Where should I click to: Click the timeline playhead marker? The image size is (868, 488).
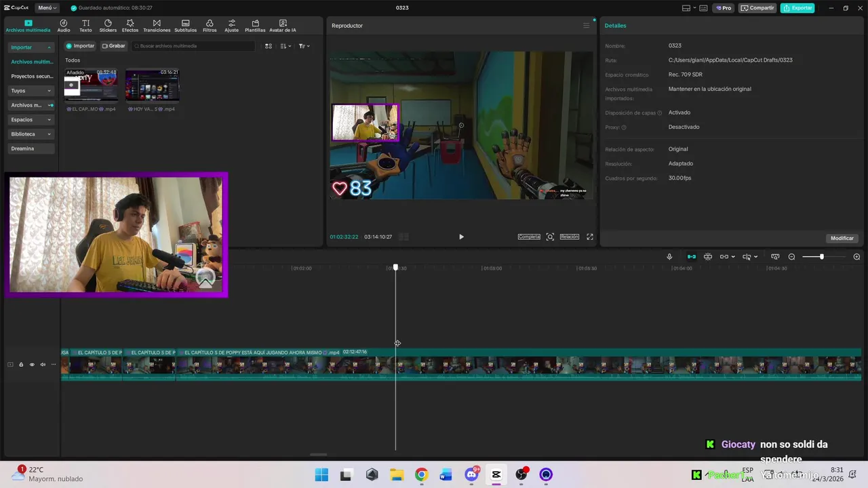tap(396, 268)
